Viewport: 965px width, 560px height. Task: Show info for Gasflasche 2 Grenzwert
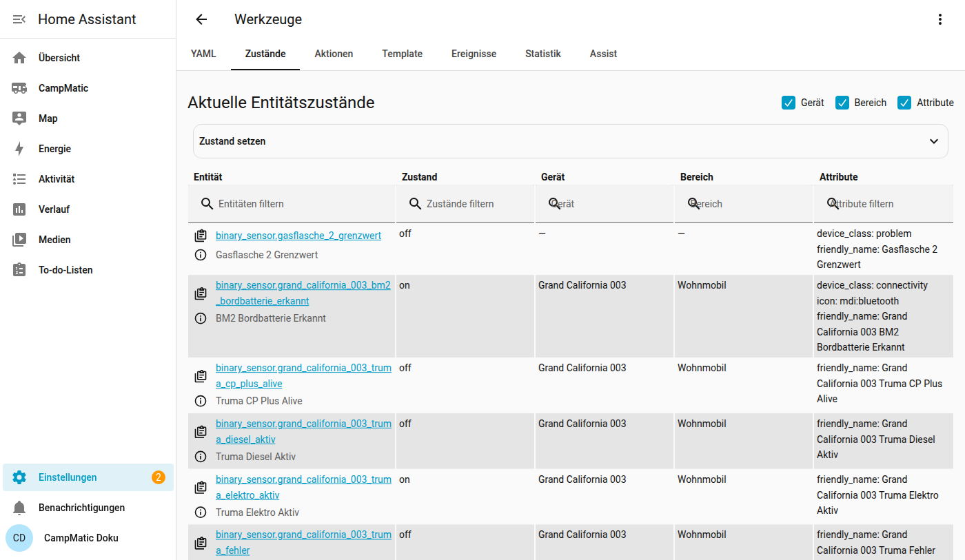coord(201,255)
